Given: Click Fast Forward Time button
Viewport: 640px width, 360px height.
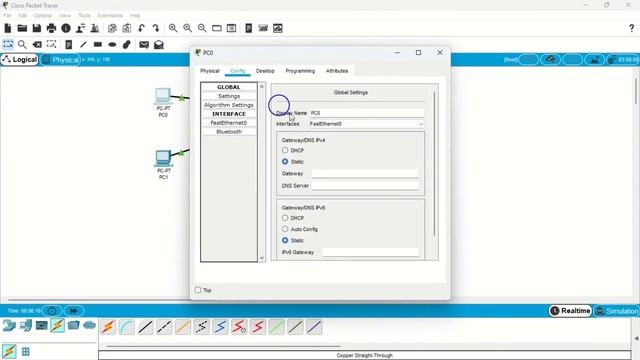Looking at the screenshot, I should 73,311.
